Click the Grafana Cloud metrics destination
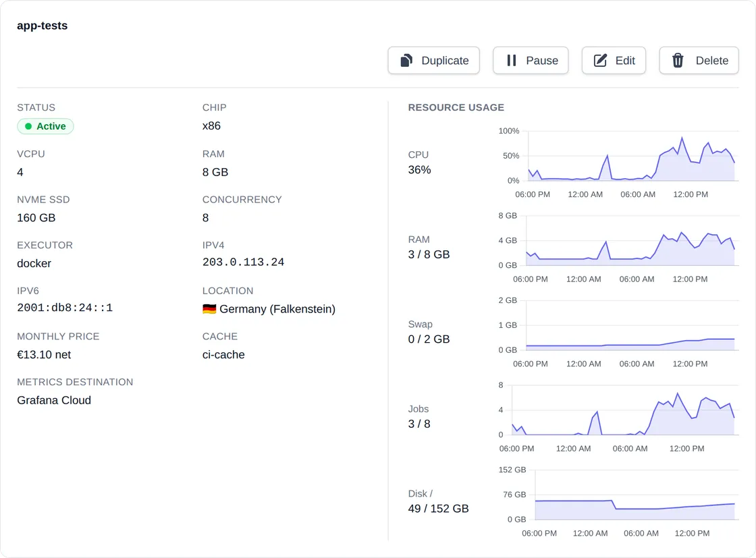Screen dimensions: 756x558 54,400
